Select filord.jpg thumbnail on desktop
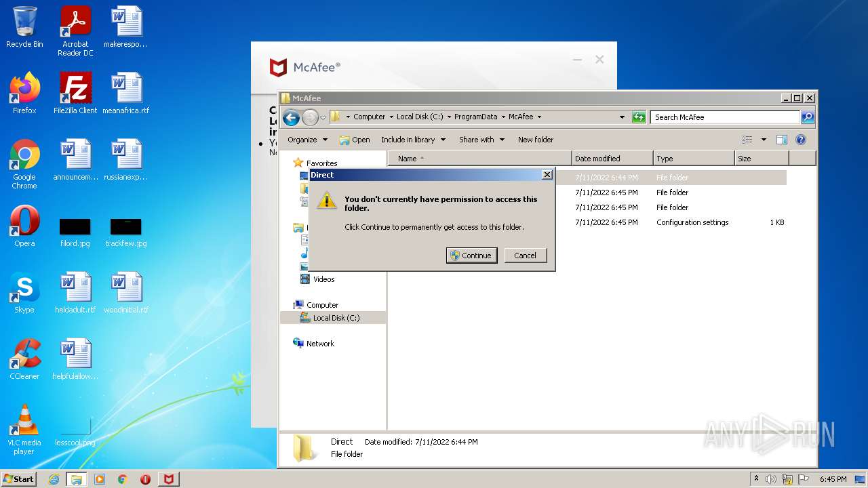 75,232
